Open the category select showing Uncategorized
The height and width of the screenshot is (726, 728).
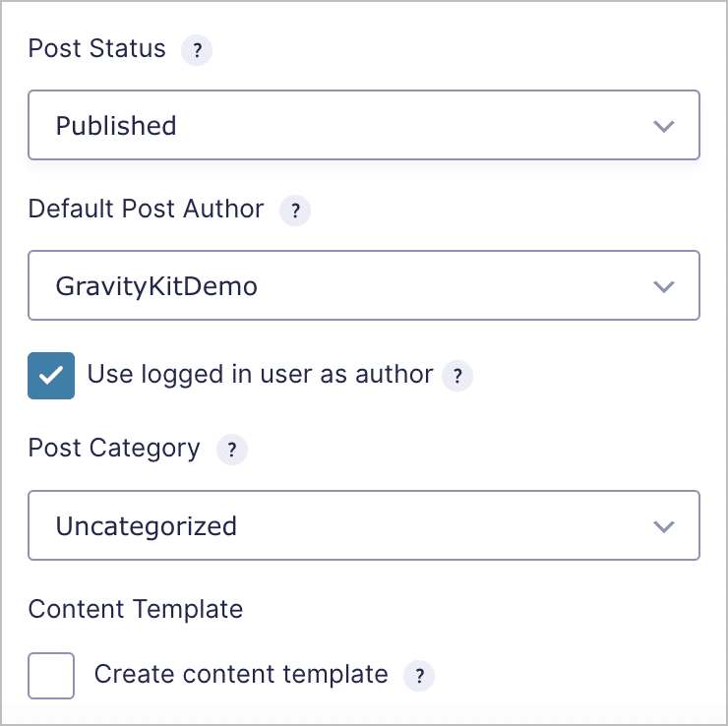click(364, 525)
